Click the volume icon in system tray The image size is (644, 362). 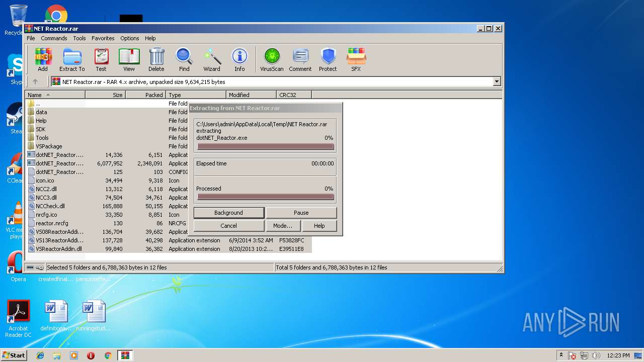(x=596, y=355)
